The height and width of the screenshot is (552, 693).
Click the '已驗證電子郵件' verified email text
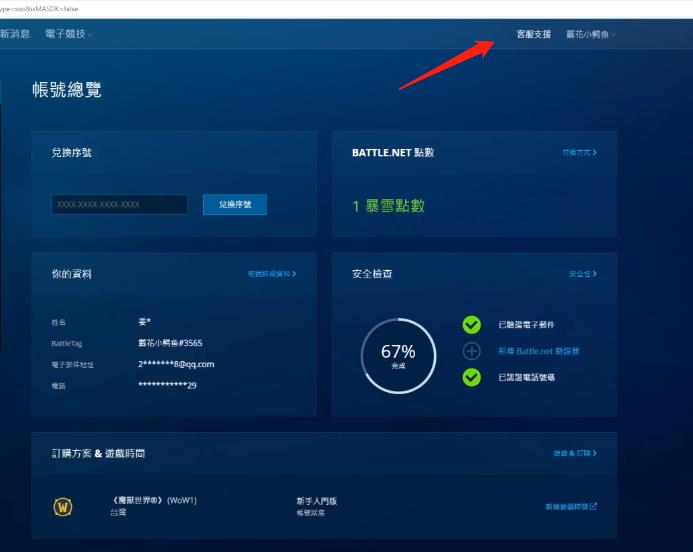point(526,324)
